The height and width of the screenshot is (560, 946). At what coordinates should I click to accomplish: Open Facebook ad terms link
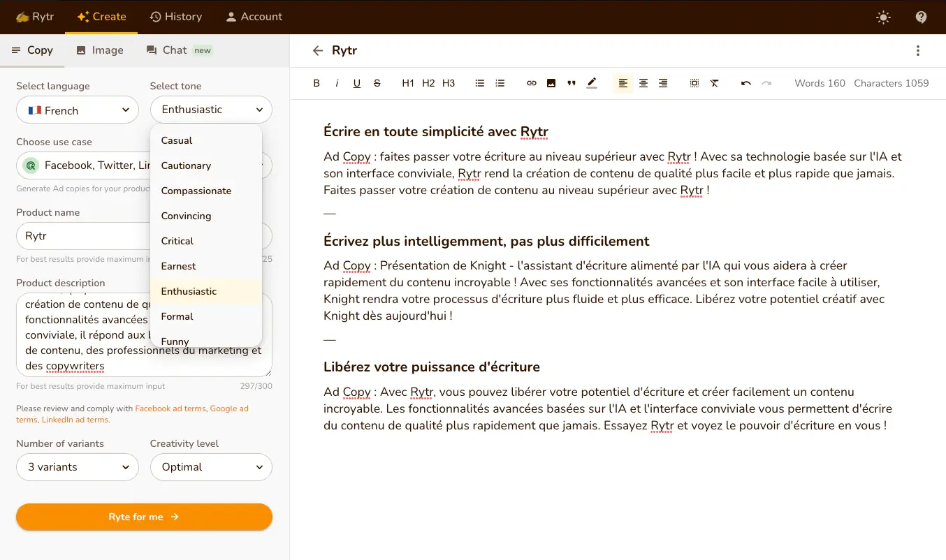tap(170, 408)
